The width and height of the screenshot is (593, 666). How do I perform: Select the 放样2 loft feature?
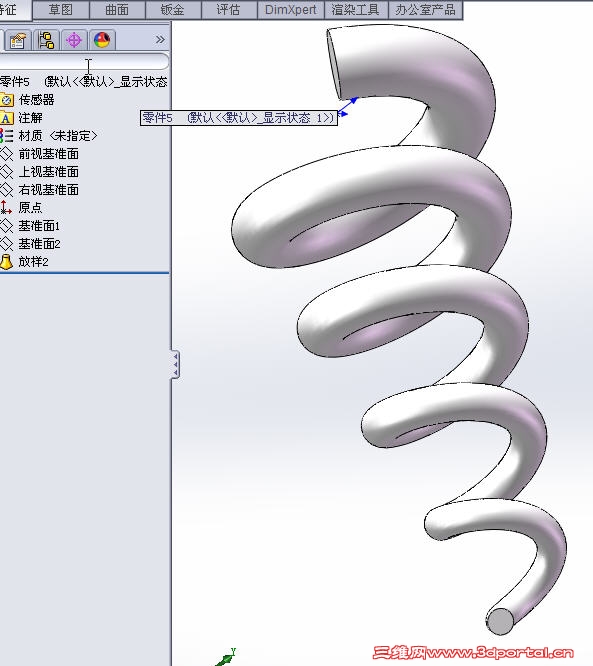coord(33,262)
